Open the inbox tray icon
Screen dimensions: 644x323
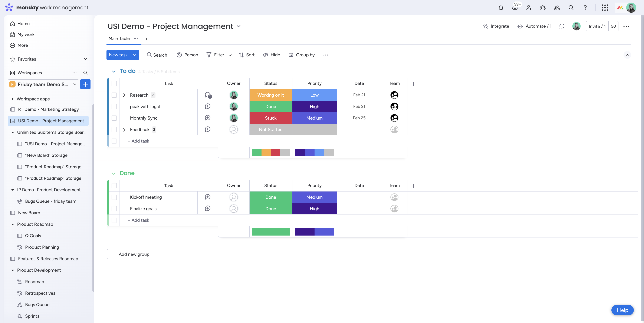point(515,8)
